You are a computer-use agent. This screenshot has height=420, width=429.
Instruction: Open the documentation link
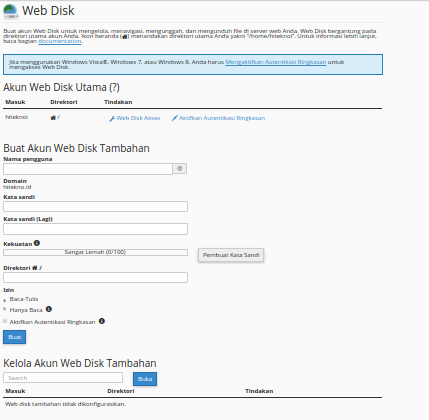[60, 41]
